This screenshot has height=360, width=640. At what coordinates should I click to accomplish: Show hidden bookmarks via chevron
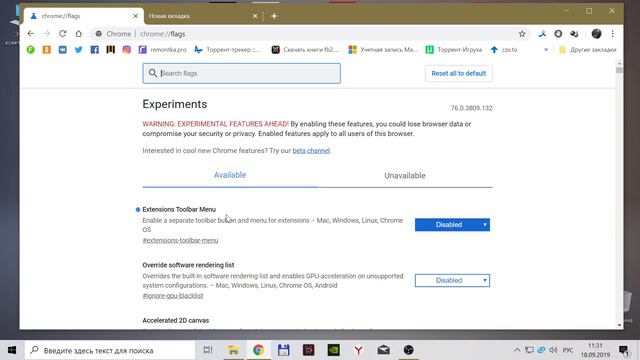(546, 50)
